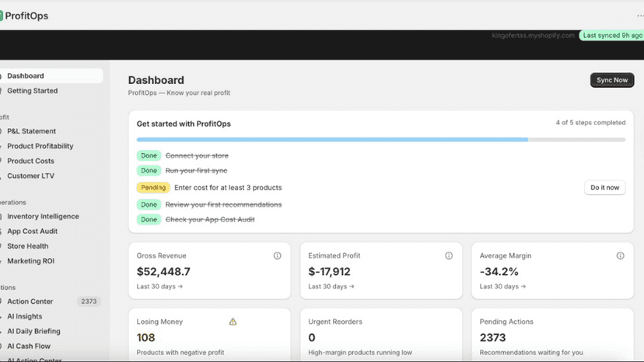The height and width of the screenshot is (362, 644).
Task: Open Average Margin info icon
Action: click(620, 256)
